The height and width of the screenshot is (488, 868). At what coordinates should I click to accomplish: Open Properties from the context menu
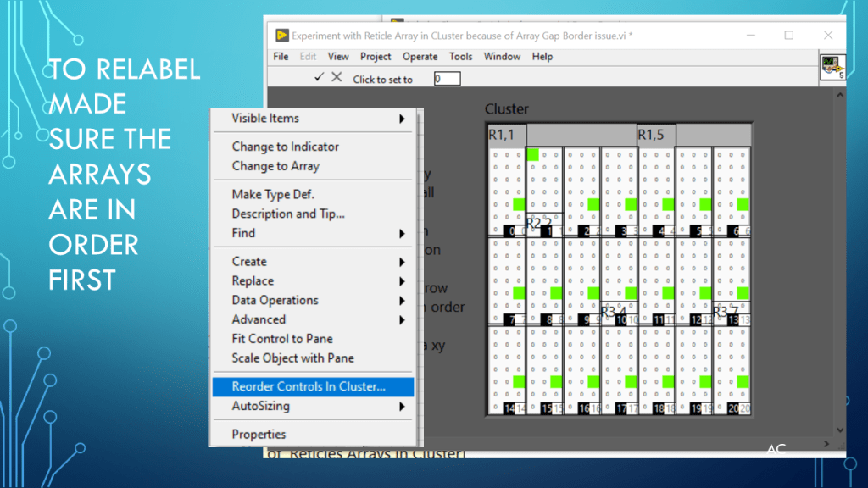(x=259, y=435)
